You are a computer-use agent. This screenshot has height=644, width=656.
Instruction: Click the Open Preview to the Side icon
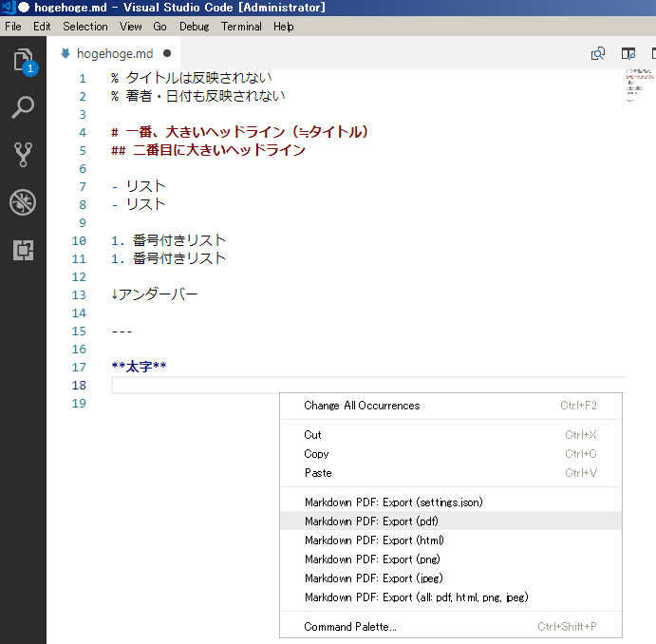(x=628, y=53)
